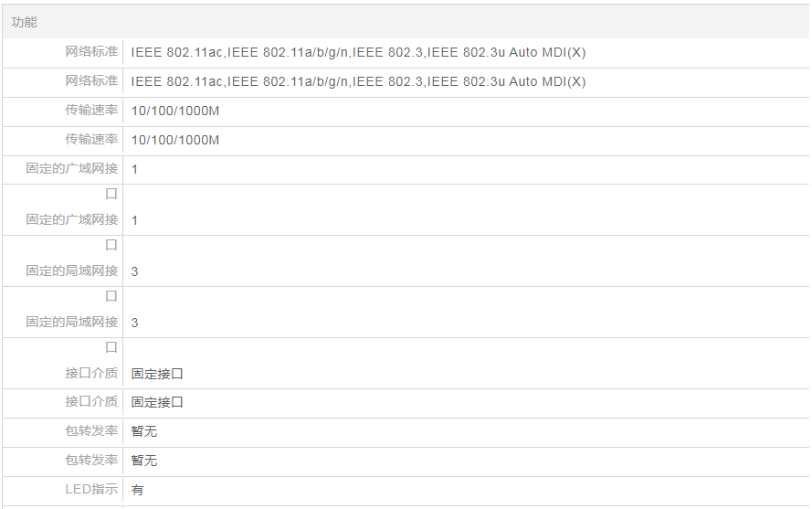The image size is (812, 509).
Task: Select value 3 in first 固定的局域网接口 row
Action: pyautogui.click(x=135, y=272)
